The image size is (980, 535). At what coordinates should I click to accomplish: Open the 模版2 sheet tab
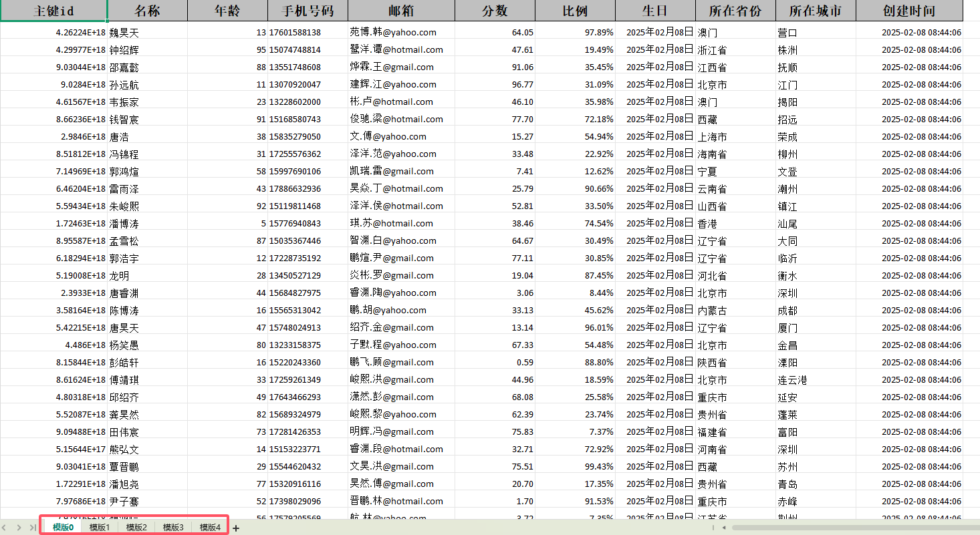coord(136,528)
